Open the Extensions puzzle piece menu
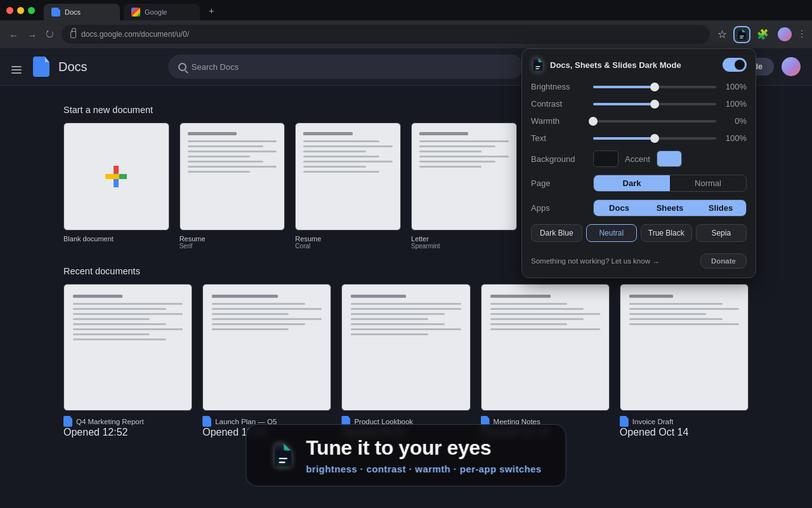The width and height of the screenshot is (812, 508). [763, 34]
